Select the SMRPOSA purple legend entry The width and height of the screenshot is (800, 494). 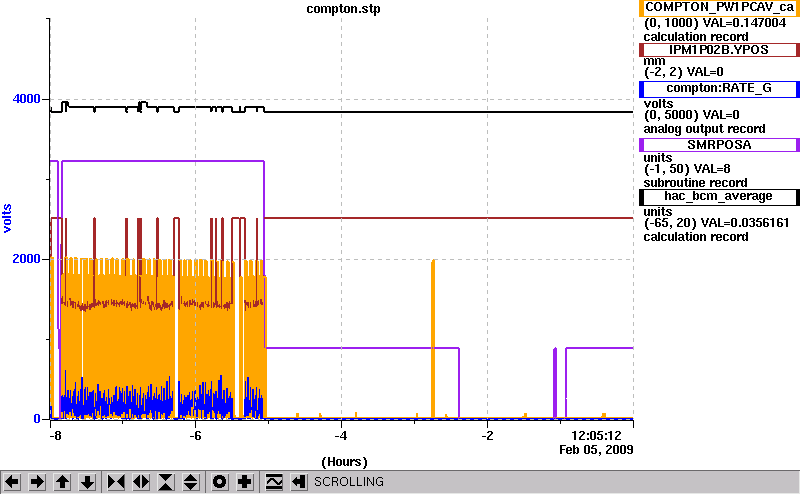pos(719,145)
